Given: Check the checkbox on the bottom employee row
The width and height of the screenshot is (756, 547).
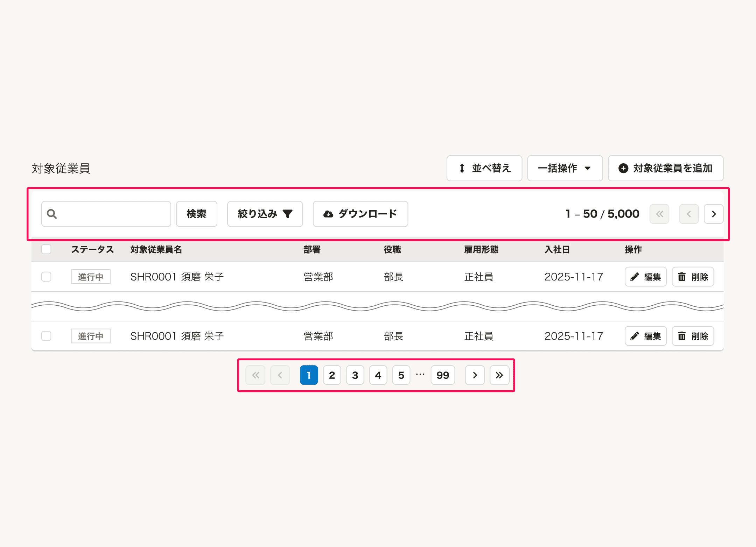Looking at the screenshot, I should (46, 336).
